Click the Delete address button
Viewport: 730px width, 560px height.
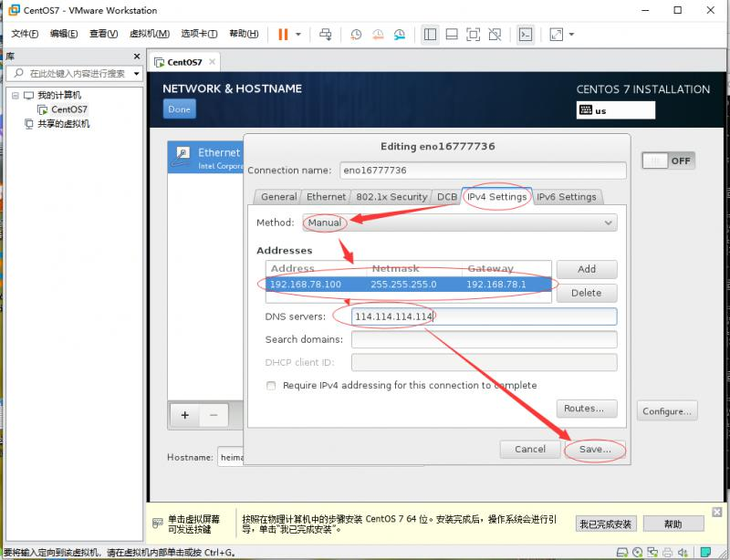587,293
